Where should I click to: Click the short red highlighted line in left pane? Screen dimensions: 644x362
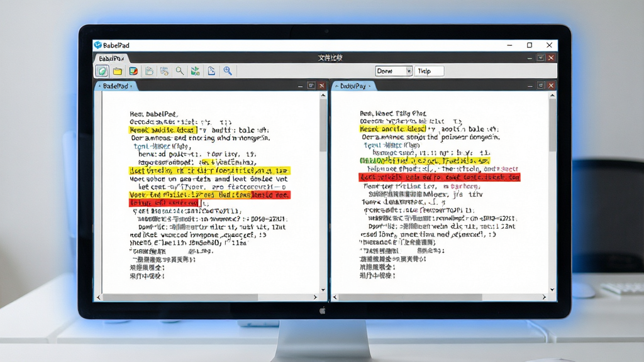(164, 203)
